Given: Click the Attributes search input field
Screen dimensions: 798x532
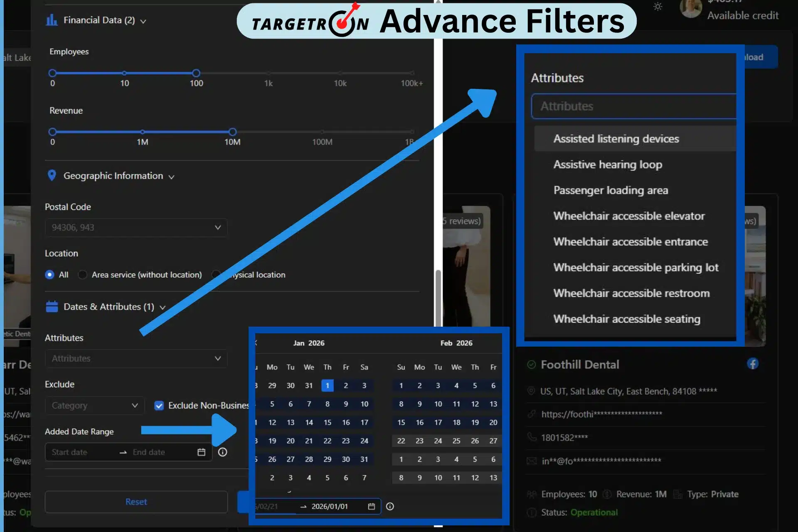Looking at the screenshot, I should 634,106.
